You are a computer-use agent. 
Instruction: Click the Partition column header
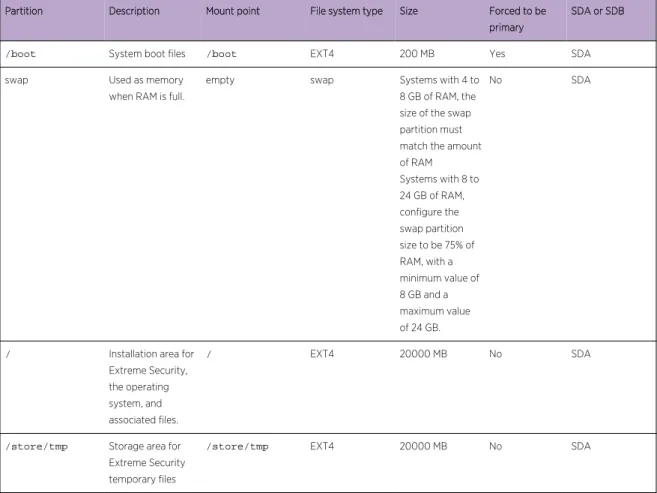click(24, 11)
